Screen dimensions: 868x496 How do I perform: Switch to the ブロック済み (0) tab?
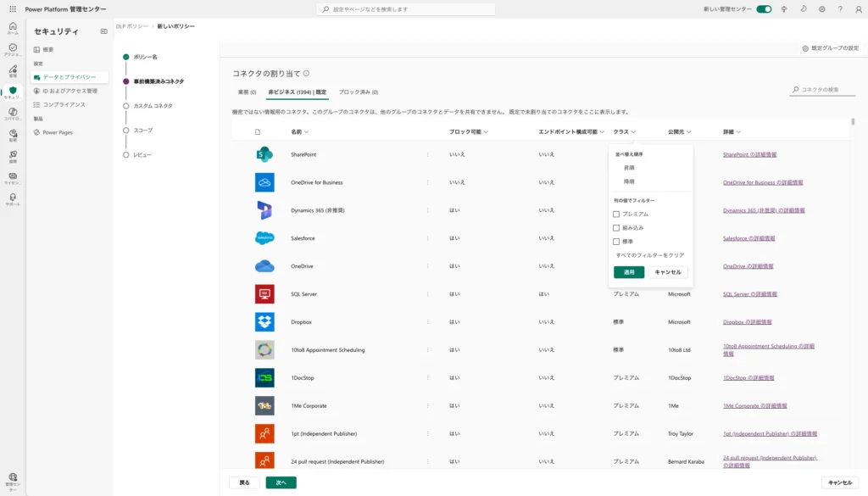(359, 92)
